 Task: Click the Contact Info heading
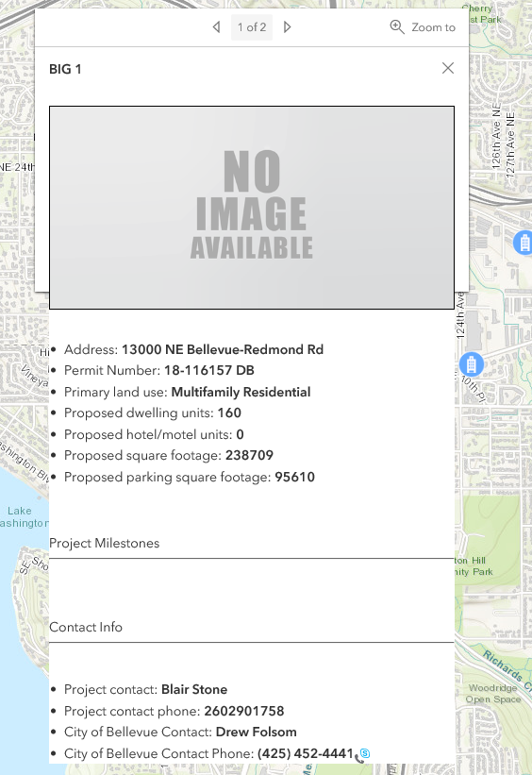point(86,627)
